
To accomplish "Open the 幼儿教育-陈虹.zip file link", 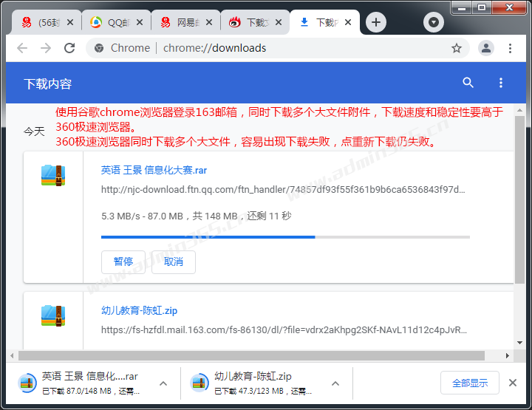I will pyautogui.click(x=139, y=310).
